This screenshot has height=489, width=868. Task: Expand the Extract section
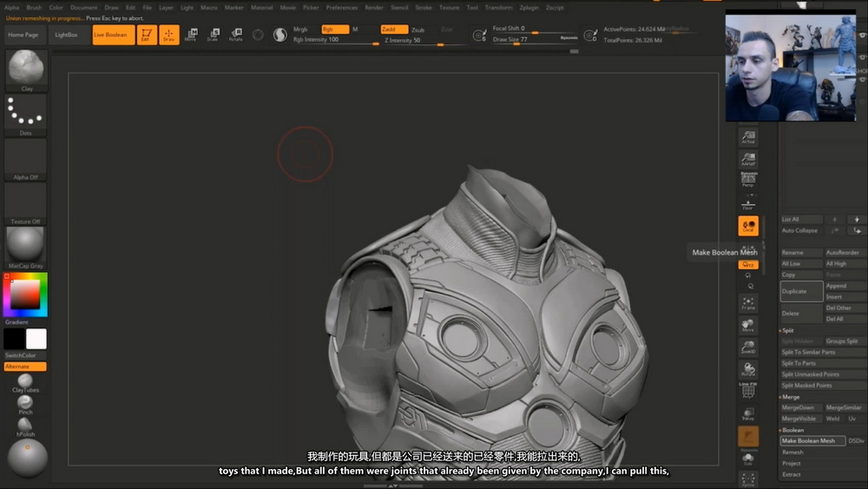[792, 474]
